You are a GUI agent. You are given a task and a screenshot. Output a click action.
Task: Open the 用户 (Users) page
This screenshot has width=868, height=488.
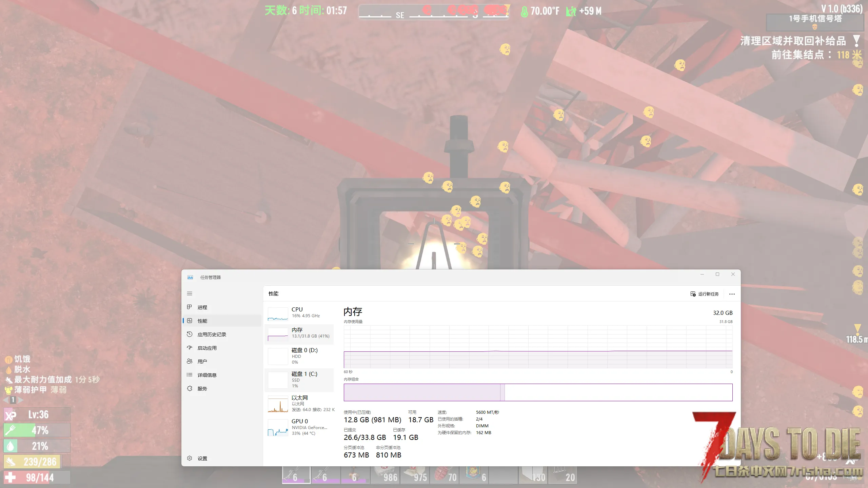pyautogui.click(x=222, y=361)
